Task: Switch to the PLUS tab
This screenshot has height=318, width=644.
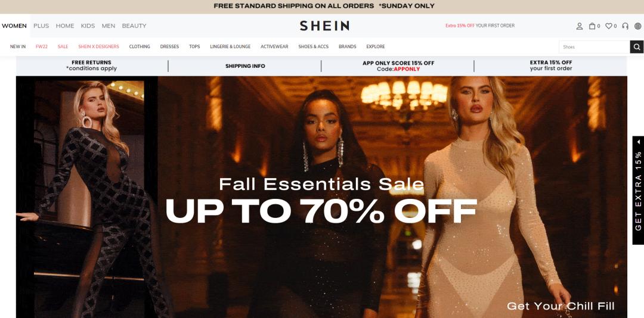Action: point(41,26)
